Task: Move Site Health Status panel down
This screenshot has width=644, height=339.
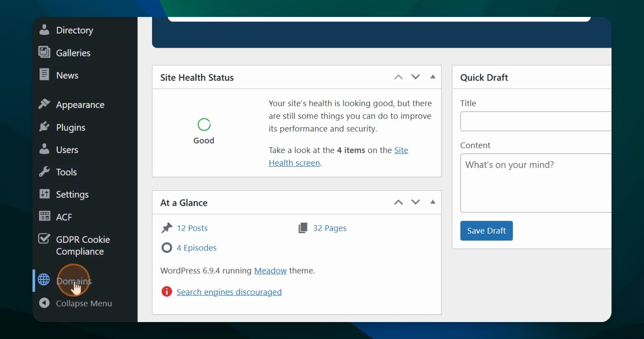Action: pos(415,77)
